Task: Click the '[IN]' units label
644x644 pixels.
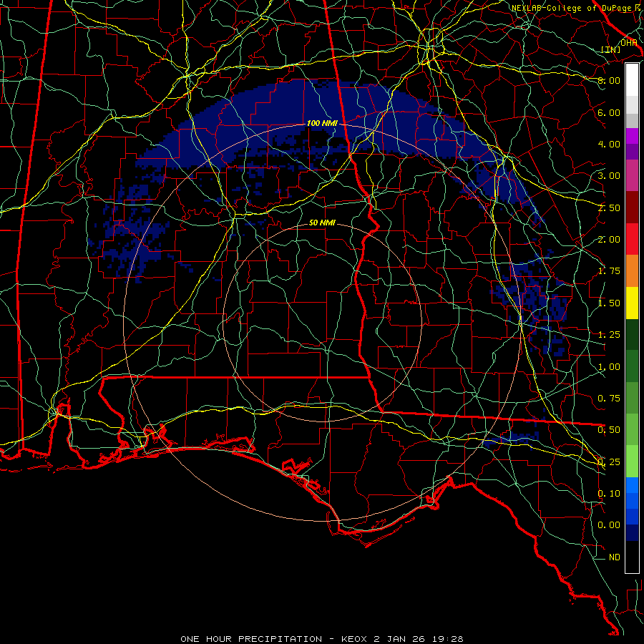Action: pyautogui.click(x=610, y=49)
